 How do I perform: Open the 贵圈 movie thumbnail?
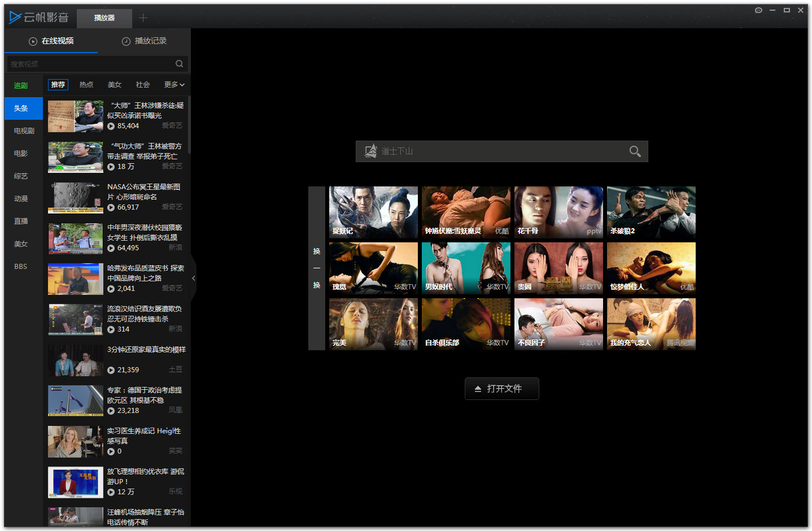pos(559,268)
